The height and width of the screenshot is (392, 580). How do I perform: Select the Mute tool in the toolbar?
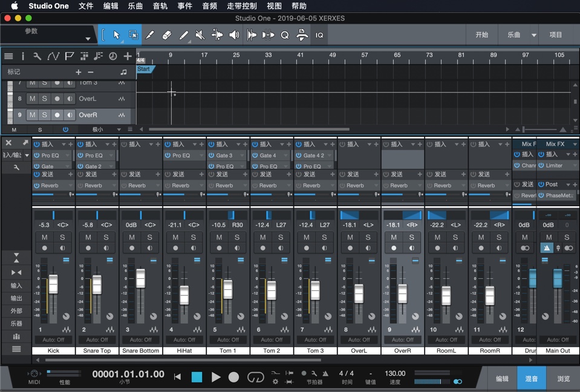click(x=200, y=34)
